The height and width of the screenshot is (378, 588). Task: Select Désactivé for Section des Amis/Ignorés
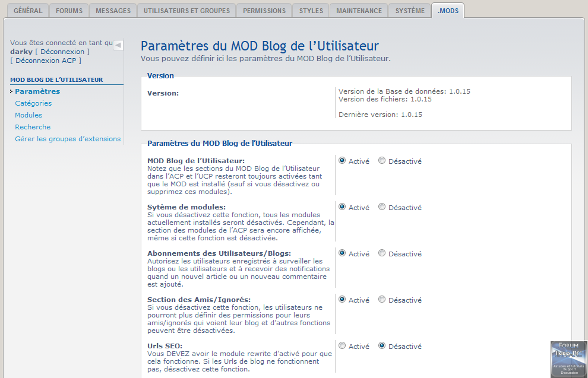click(382, 300)
